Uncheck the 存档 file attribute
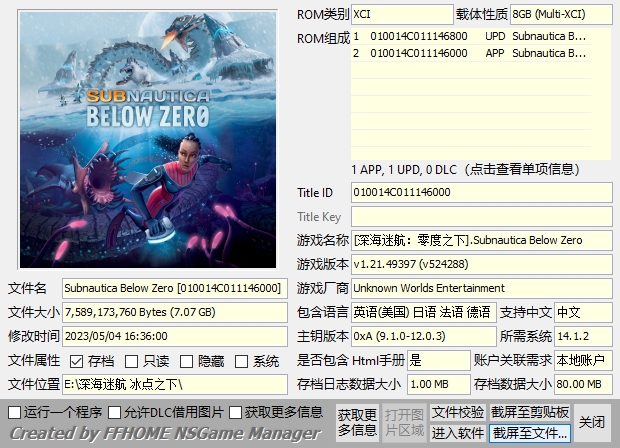 click(77, 361)
